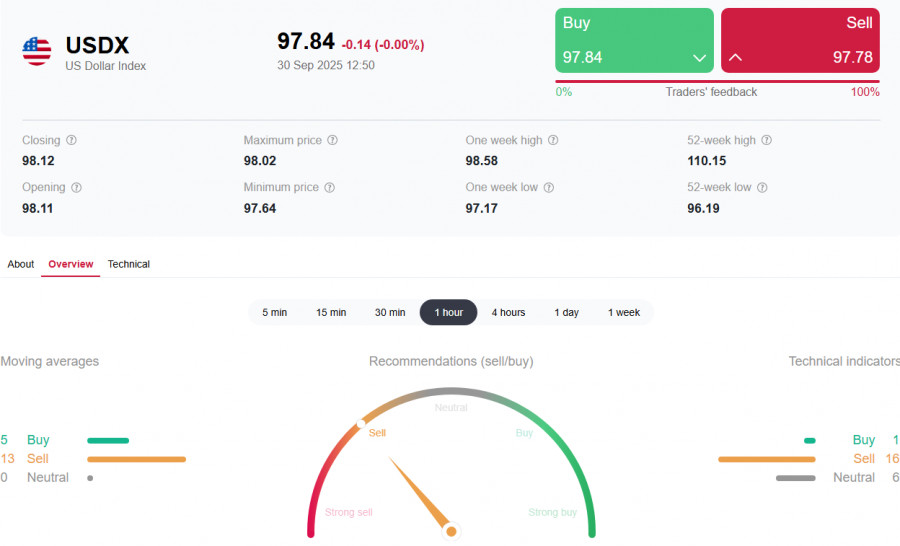Click the Strong sell gauge label

pyautogui.click(x=348, y=512)
